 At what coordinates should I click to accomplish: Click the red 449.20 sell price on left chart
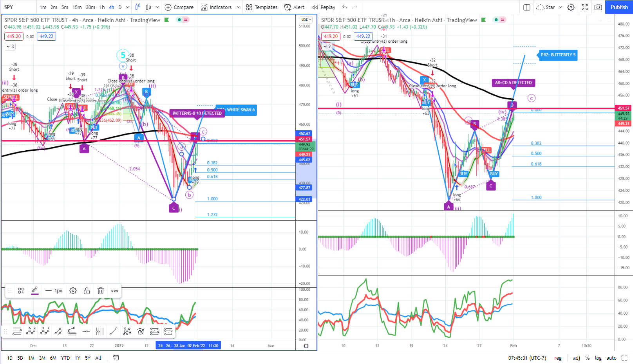[x=14, y=36]
